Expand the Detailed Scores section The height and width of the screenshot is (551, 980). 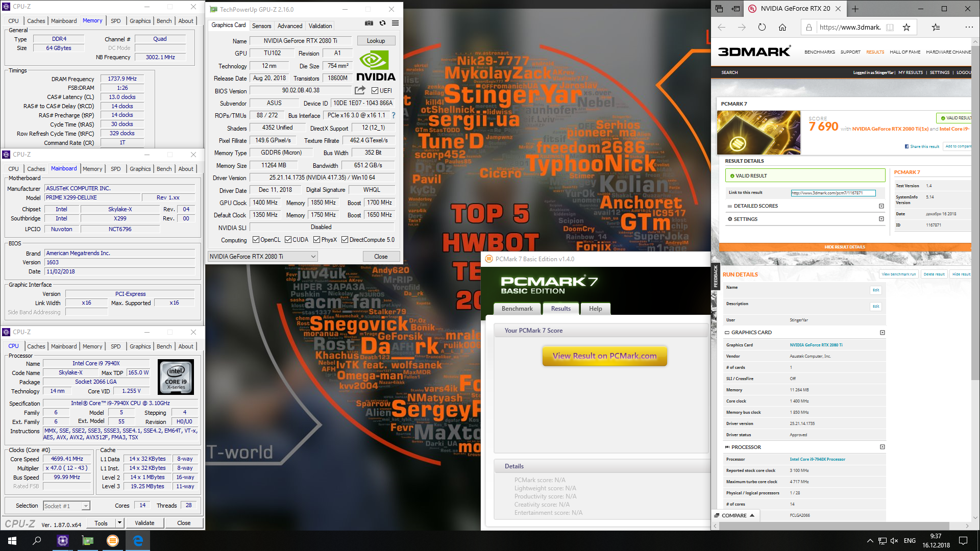881,206
